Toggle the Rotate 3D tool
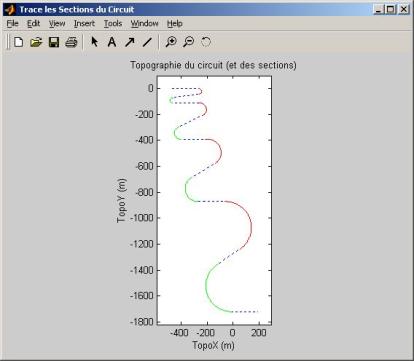Viewport: 414px width, 361px height. tap(206, 42)
